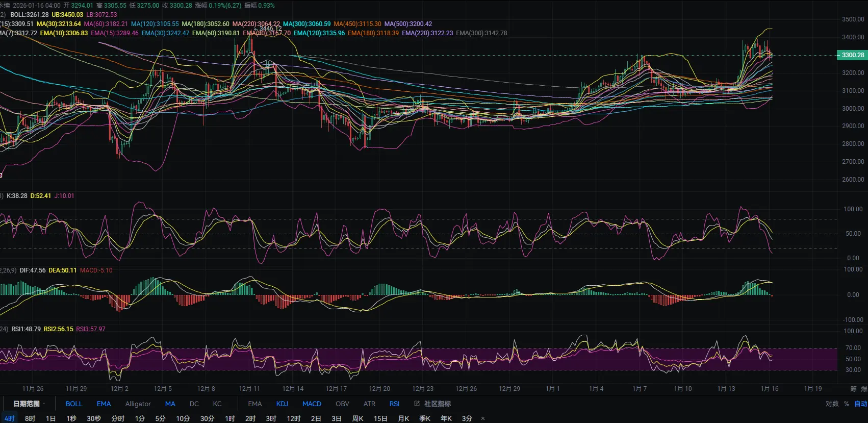Select the 1日 timeframe tab
Viewport: 868px width, 423px height.
click(x=50, y=418)
